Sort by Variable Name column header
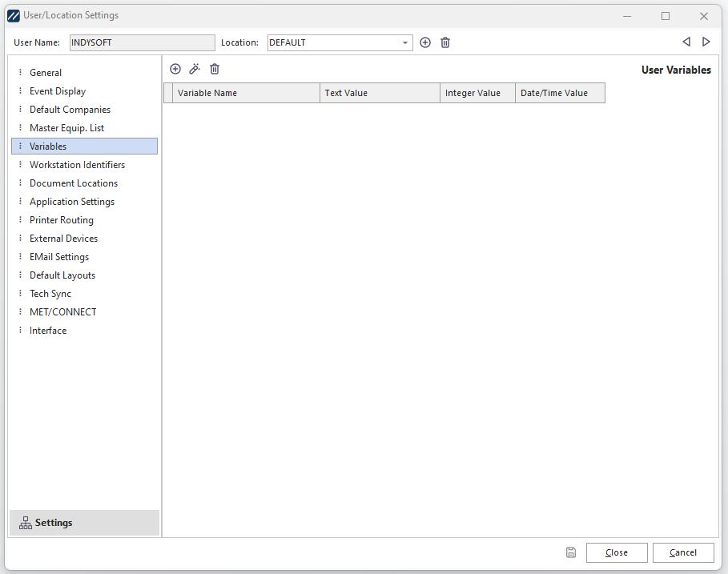 pos(246,93)
